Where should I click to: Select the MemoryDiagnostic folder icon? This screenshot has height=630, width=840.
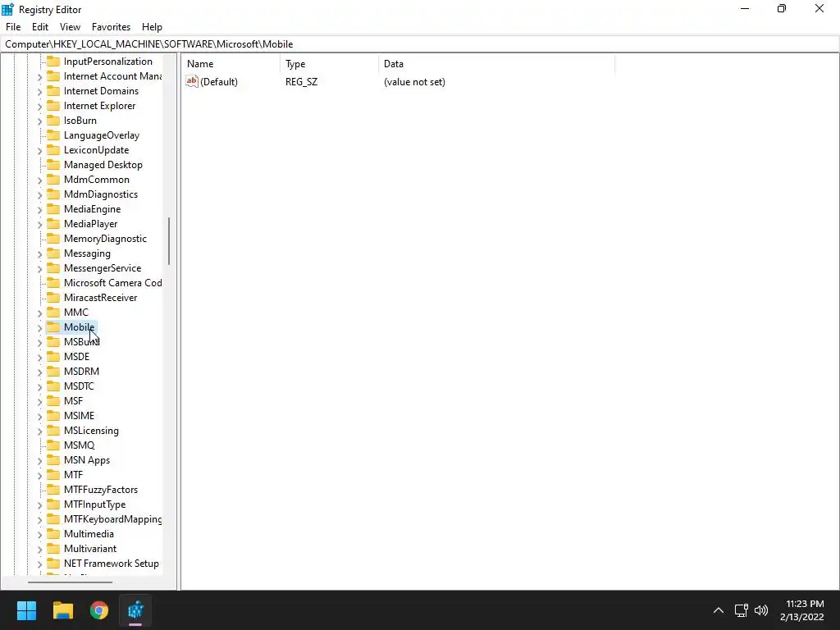pyautogui.click(x=53, y=239)
